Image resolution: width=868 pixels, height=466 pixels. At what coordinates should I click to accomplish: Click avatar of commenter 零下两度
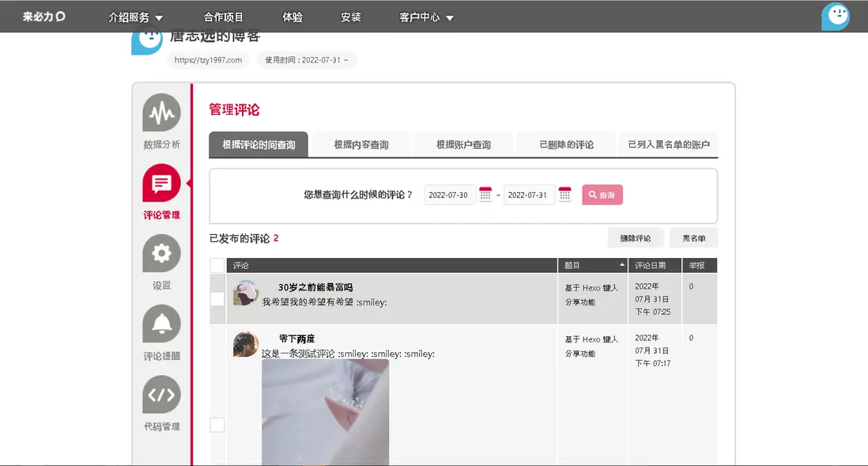click(245, 344)
